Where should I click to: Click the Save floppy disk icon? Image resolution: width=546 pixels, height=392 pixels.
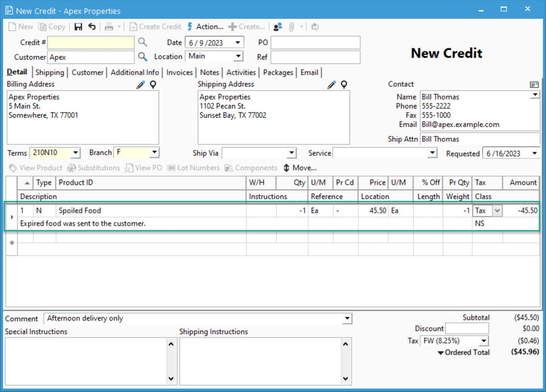pyautogui.click(x=78, y=27)
